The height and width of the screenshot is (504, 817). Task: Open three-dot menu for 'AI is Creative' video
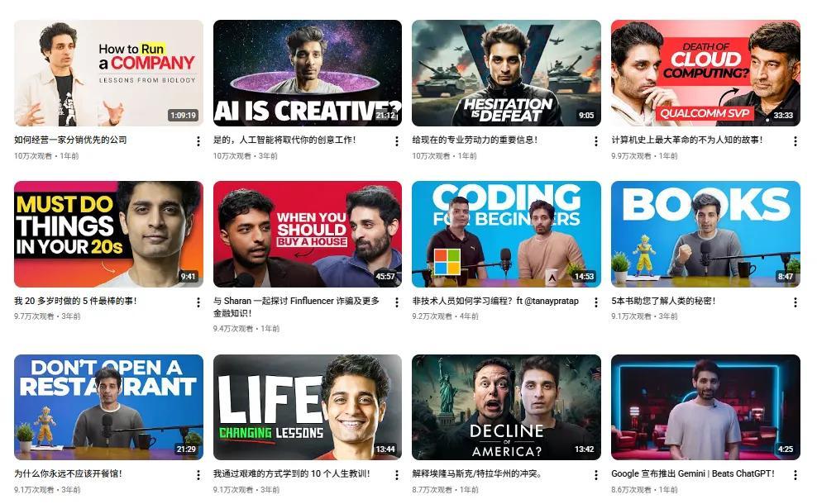[x=397, y=141]
